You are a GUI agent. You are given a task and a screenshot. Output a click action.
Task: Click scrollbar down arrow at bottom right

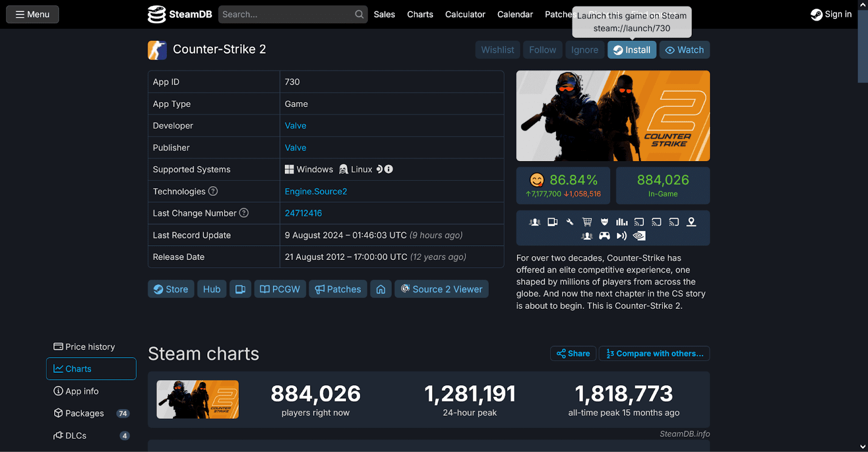coord(863,447)
